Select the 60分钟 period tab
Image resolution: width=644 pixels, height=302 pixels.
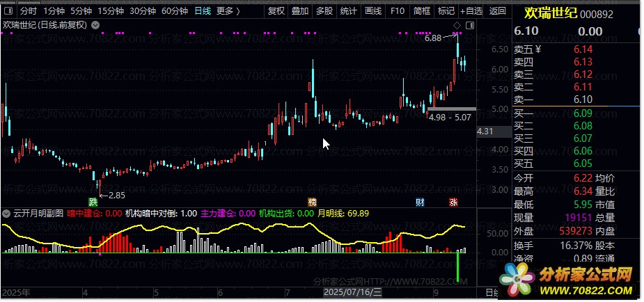point(175,10)
